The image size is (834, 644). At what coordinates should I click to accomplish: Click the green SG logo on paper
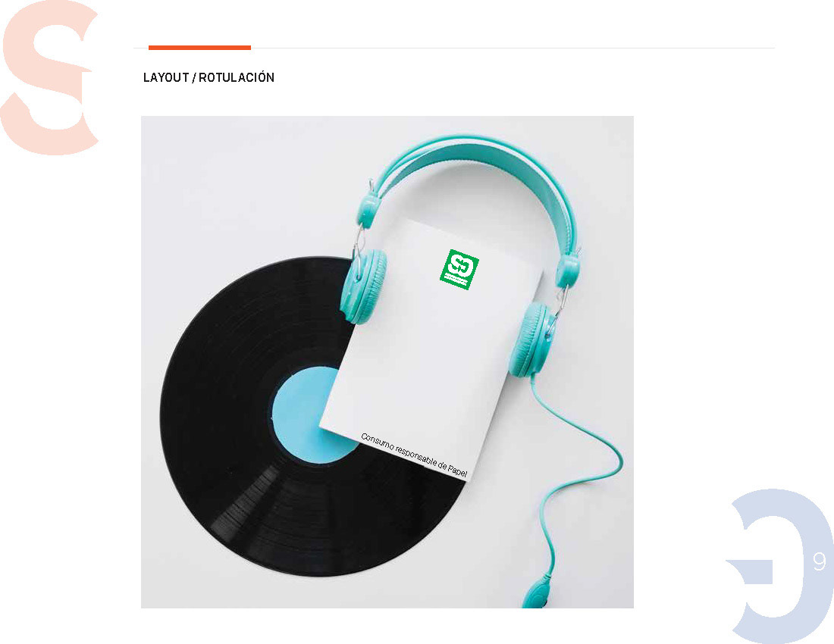click(x=459, y=270)
